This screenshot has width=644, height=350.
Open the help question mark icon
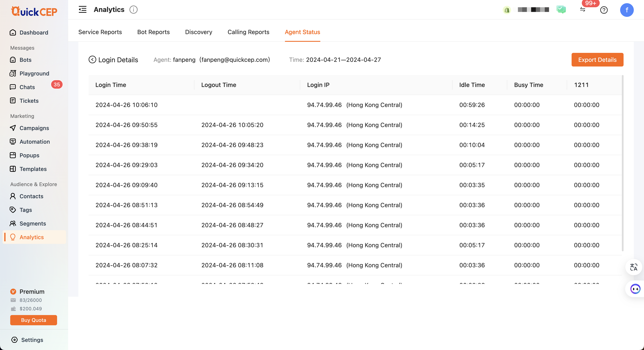604,10
